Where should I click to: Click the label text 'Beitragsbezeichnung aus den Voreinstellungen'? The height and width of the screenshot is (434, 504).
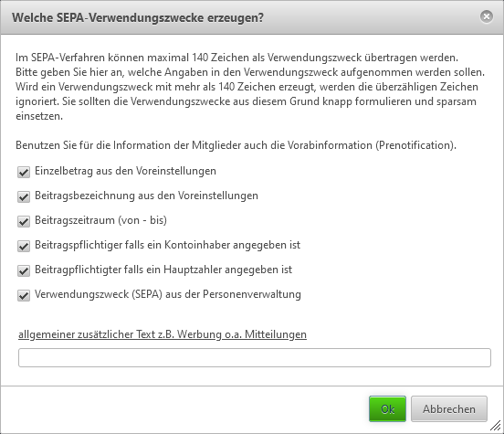pyautogui.click(x=146, y=196)
